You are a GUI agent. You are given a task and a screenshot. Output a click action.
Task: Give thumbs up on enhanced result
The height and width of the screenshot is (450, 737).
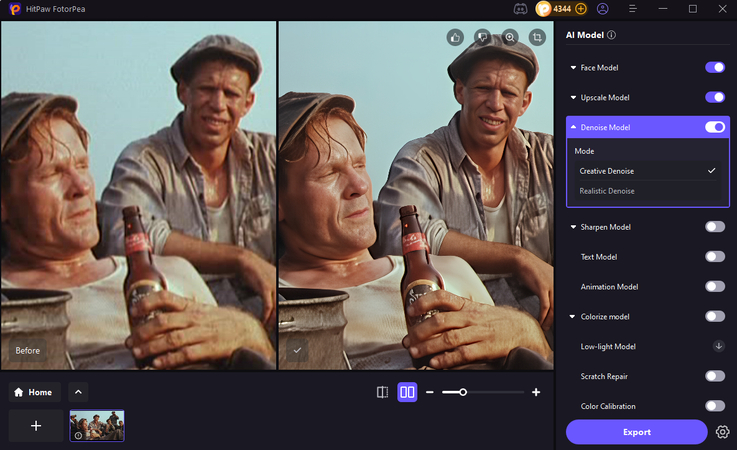[455, 37]
